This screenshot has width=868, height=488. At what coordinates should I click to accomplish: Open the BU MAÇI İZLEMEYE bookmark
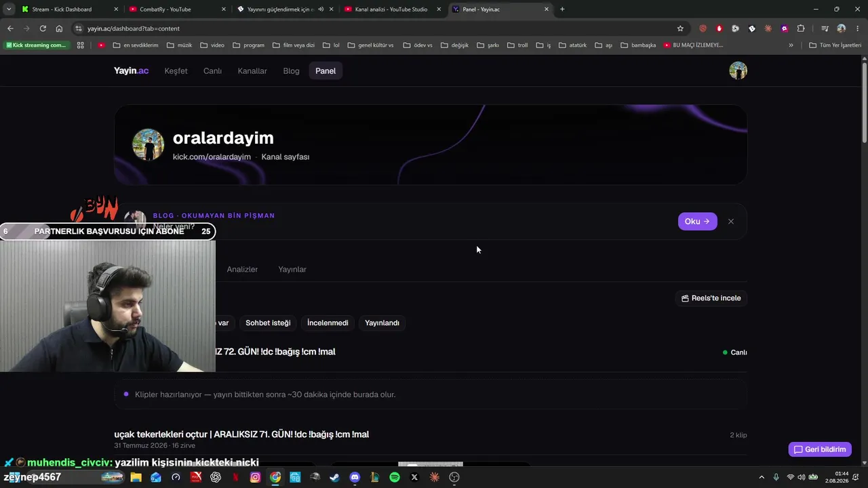(x=693, y=45)
